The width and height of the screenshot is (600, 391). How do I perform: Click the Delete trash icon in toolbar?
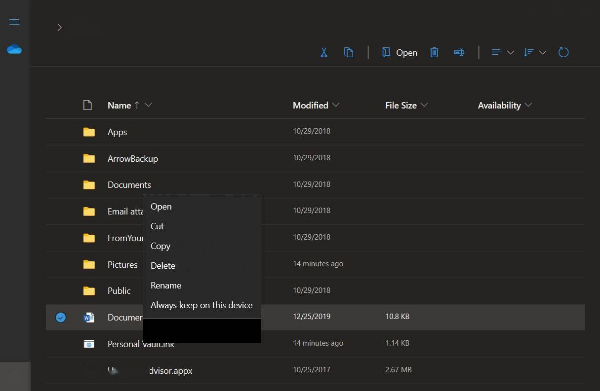434,52
